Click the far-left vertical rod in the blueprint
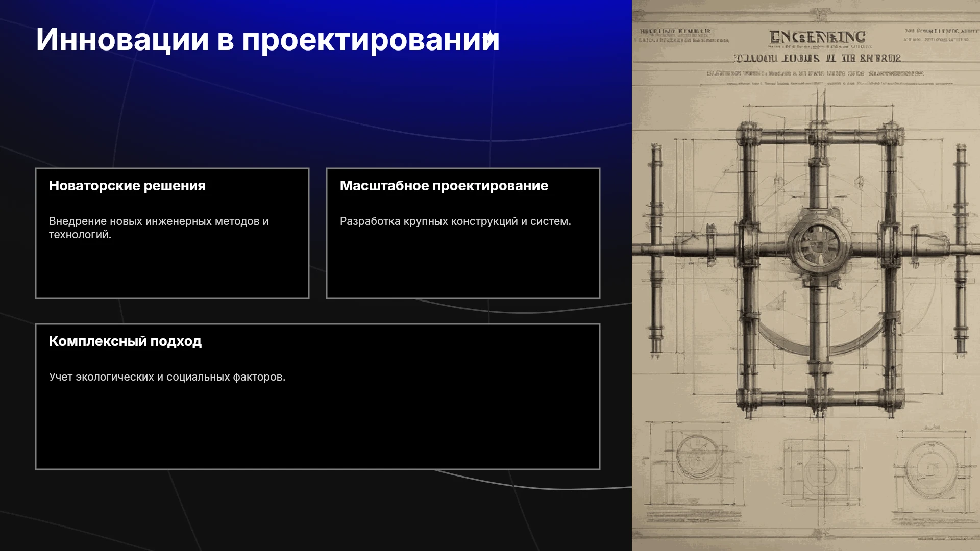This screenshot has height=551, width=980. pos(656,248)
